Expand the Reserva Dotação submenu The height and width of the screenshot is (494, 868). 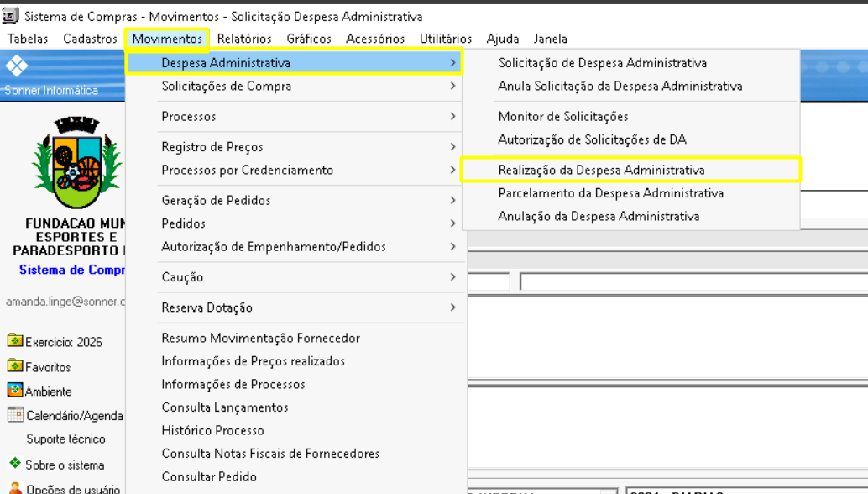453,307
